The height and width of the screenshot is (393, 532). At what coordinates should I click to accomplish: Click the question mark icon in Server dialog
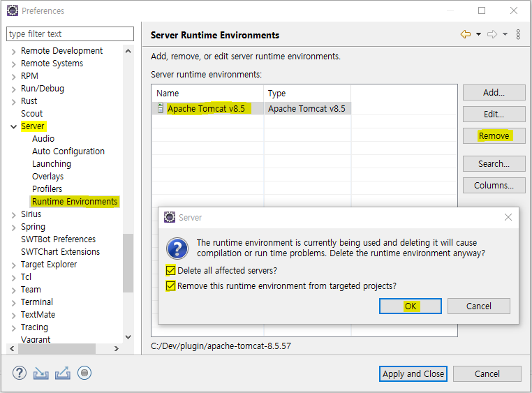pos(177,249)
